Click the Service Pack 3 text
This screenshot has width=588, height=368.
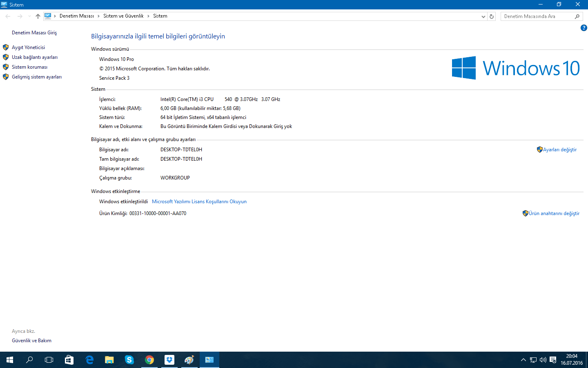[x=114, y=78]
